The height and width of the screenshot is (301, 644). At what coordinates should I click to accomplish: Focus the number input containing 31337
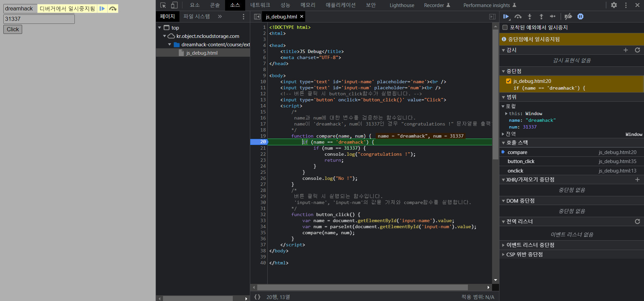click(39, 19)
